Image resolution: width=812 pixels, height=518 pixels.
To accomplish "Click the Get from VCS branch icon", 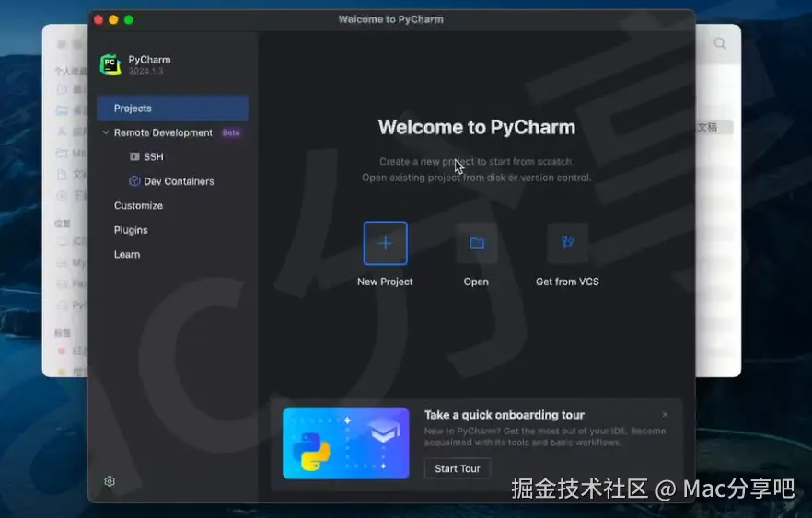I will click(567, 243).
